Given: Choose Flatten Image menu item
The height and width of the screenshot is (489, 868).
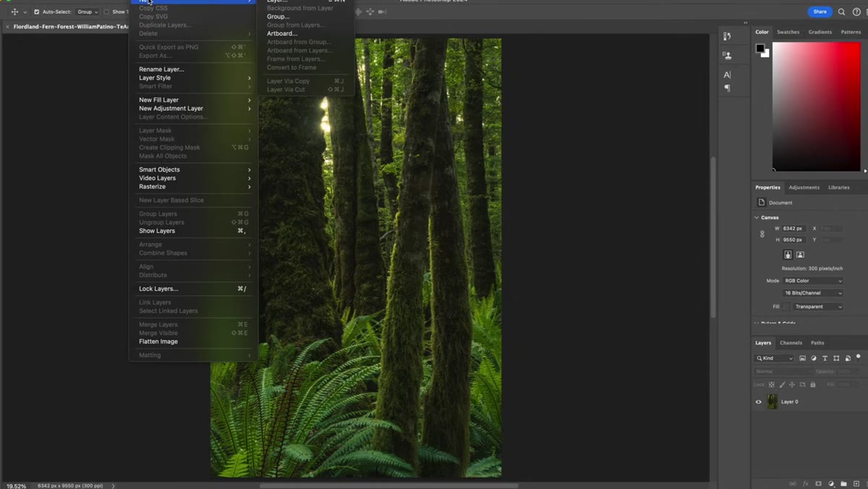Looking at the screenshot, I should [x=194, y=341].
